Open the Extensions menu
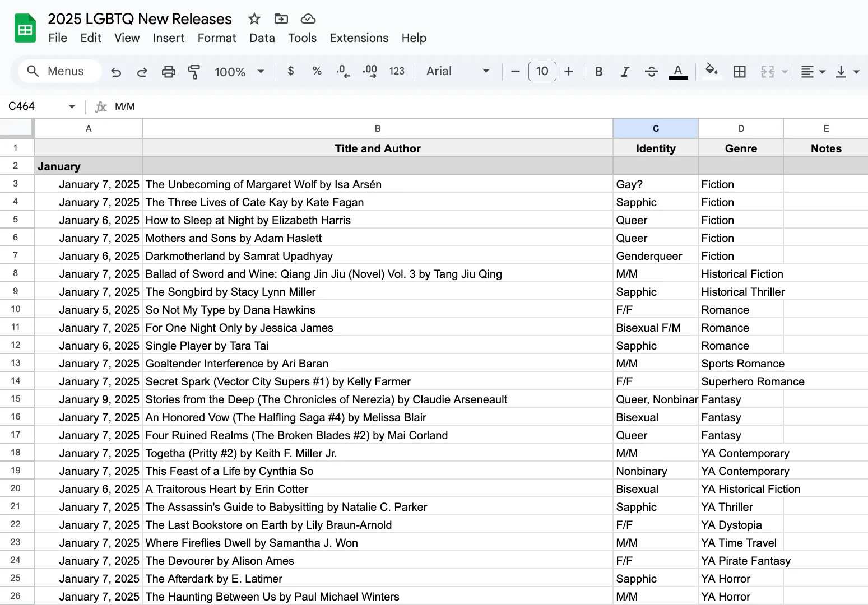Screen dimensions: 868x605 (x=359, y=38)
